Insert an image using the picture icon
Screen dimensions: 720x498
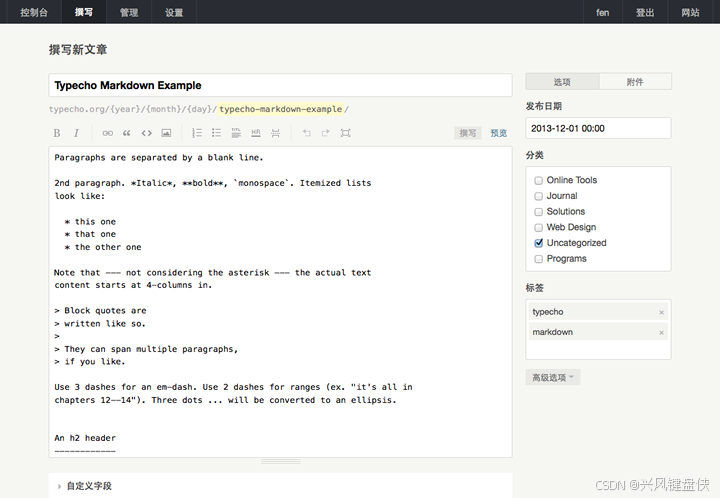click(166, 133)
